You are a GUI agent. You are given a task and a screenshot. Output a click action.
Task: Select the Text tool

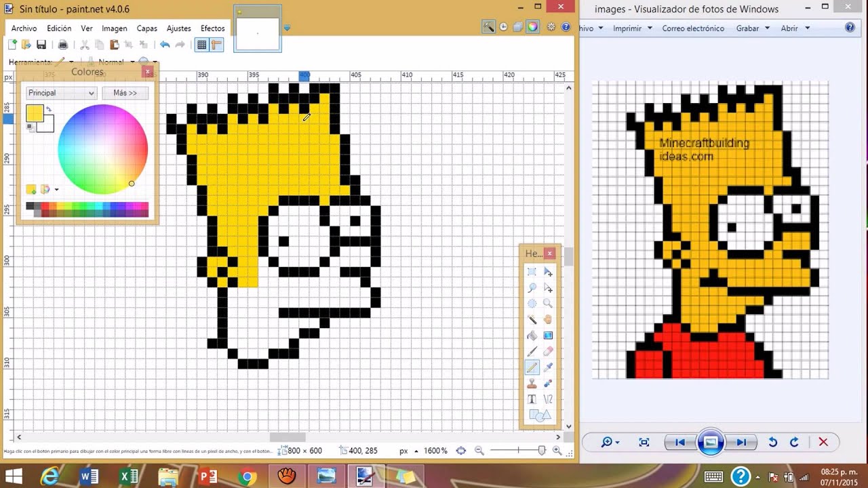(x=532, y=399)
